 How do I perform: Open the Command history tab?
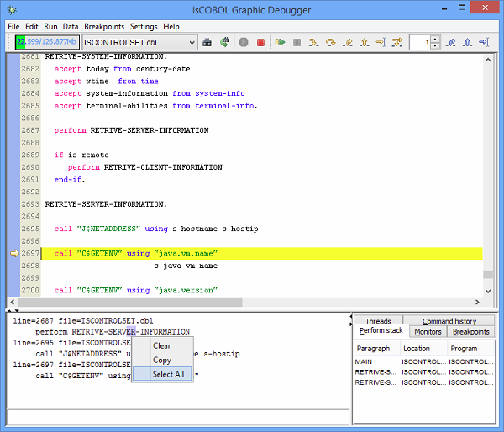coord(449,321)
